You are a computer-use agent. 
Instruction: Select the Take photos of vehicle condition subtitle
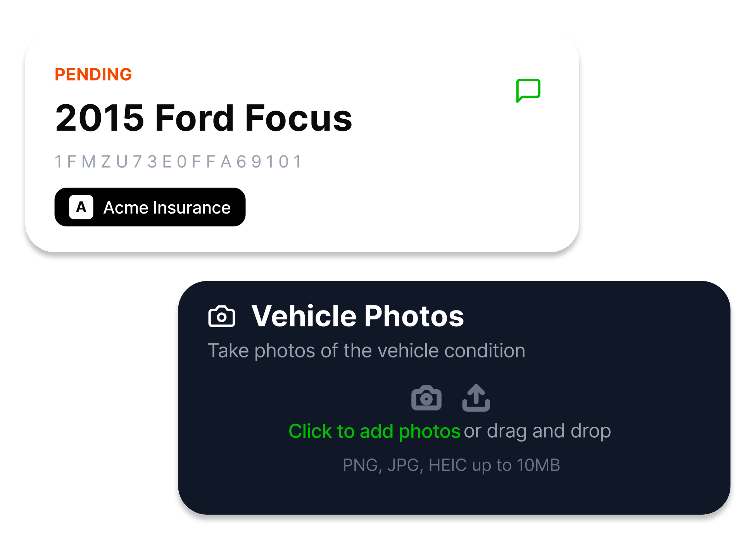tap(366, 350)
